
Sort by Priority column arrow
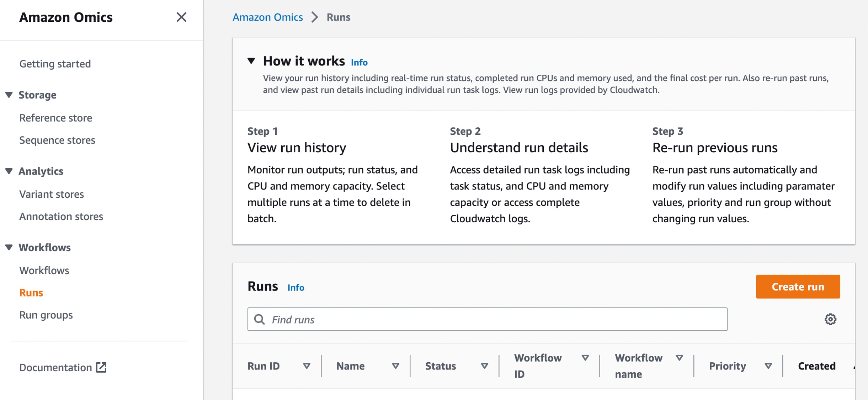coord(768,366)
